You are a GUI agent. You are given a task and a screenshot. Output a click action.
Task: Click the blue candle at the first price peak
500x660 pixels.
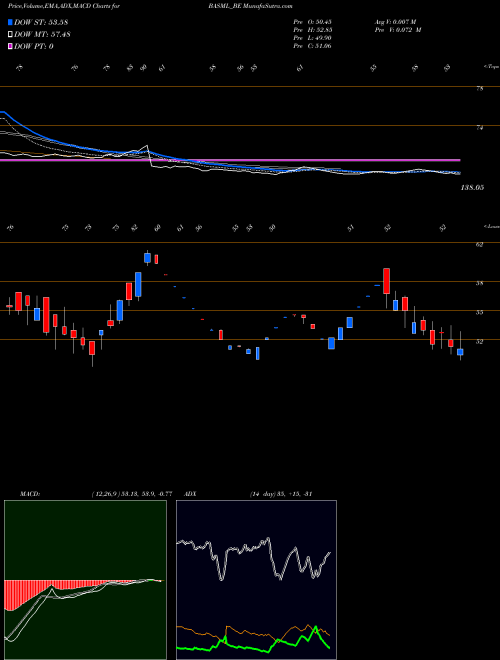(147, 258)
